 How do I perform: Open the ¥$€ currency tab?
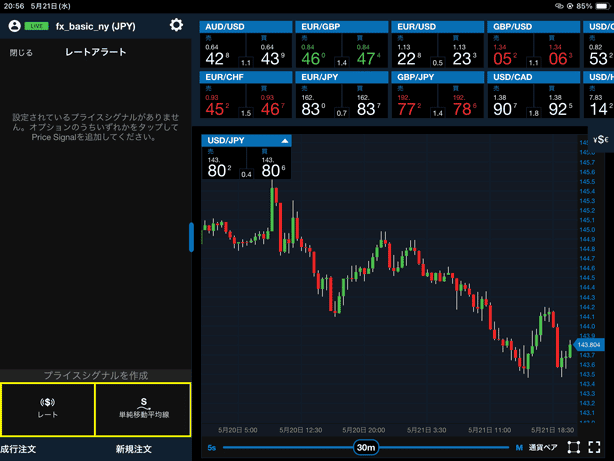coord(601,139)
